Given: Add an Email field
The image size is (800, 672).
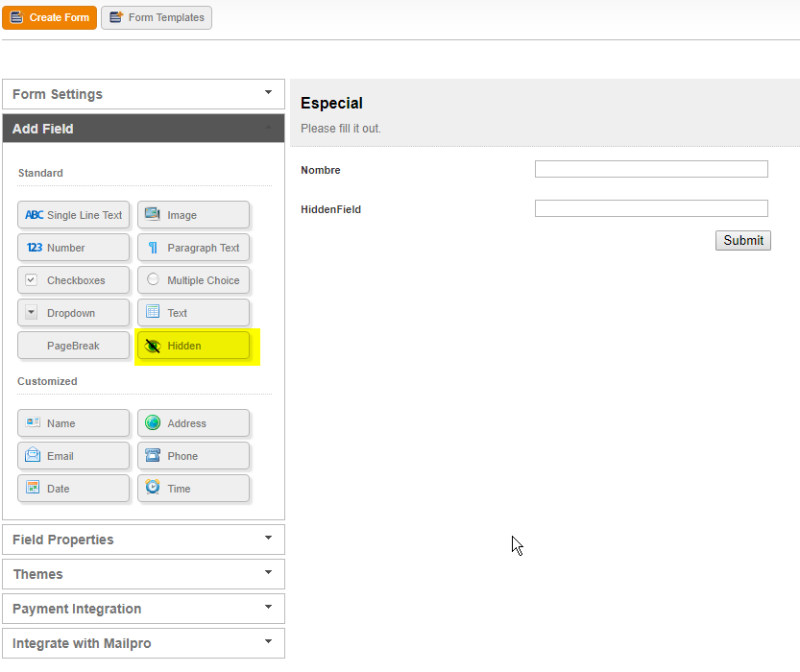Looking at the screenshot, I should (x=73, y=456).
